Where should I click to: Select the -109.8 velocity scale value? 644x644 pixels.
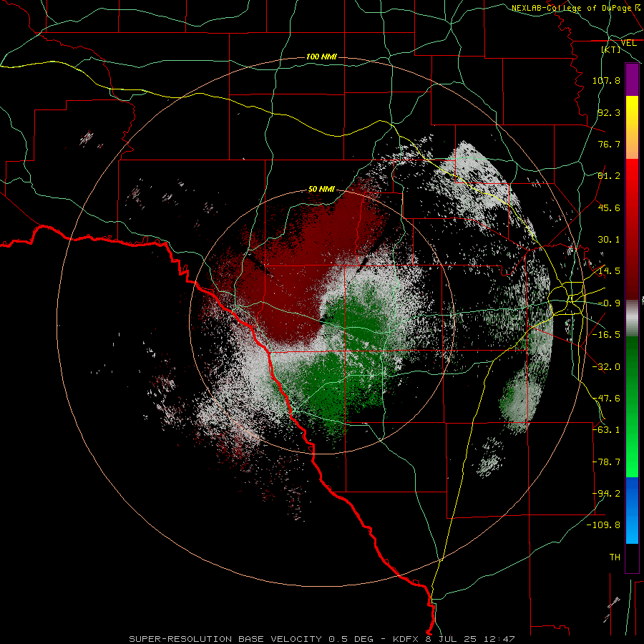click(604, 525)
